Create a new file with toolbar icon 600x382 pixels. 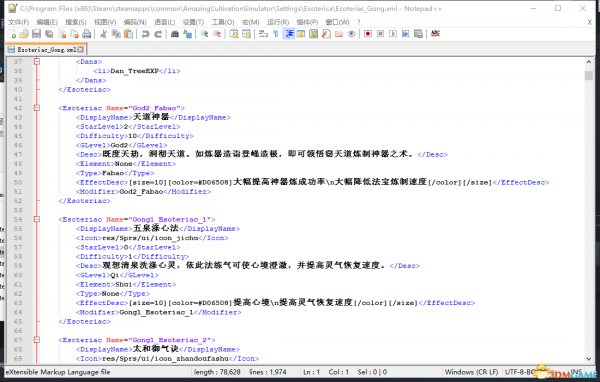[x=12, y=34]
